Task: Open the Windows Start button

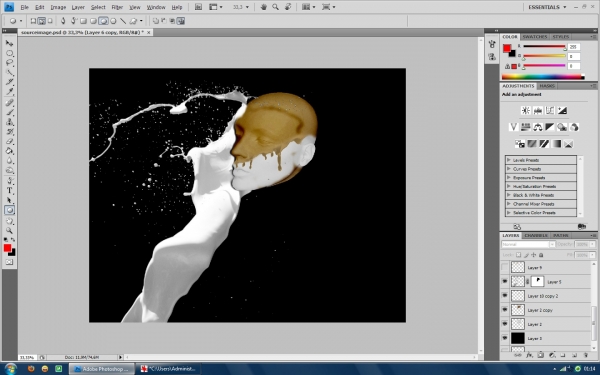Action: pos(10,369)
